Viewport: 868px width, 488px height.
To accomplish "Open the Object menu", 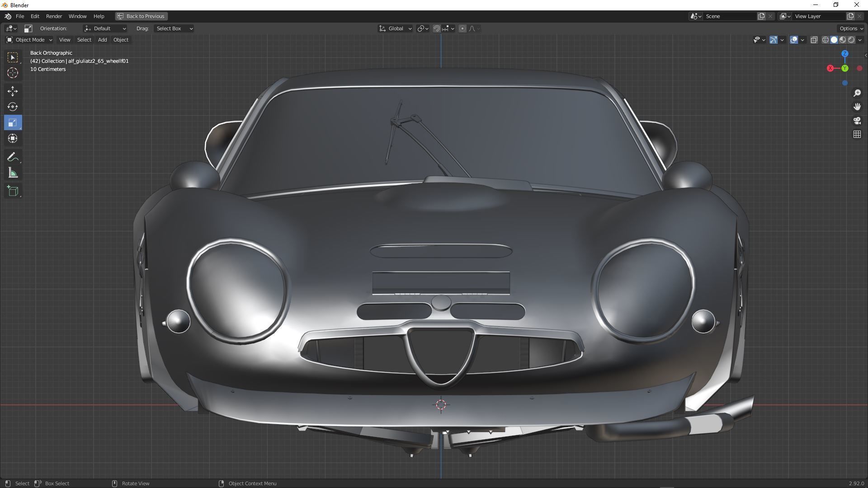I will pyautogui.click(x=121, y=40).
